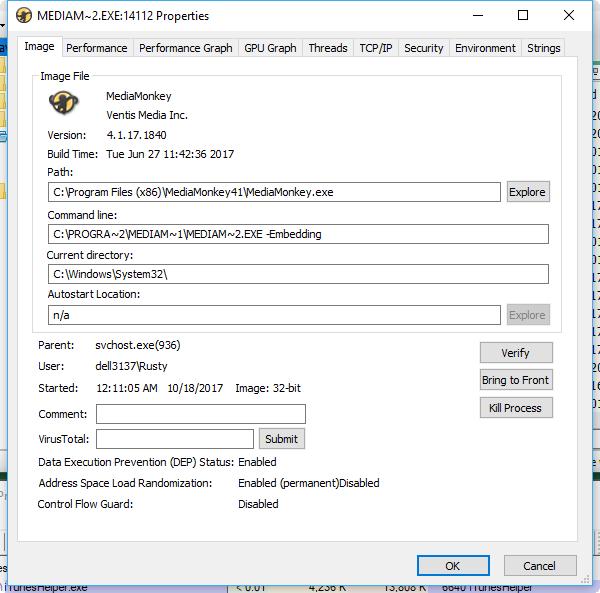Click the MediaMonkey application icon
The height and width of the screenshot is (593, 600).
[x=64, y=104]
